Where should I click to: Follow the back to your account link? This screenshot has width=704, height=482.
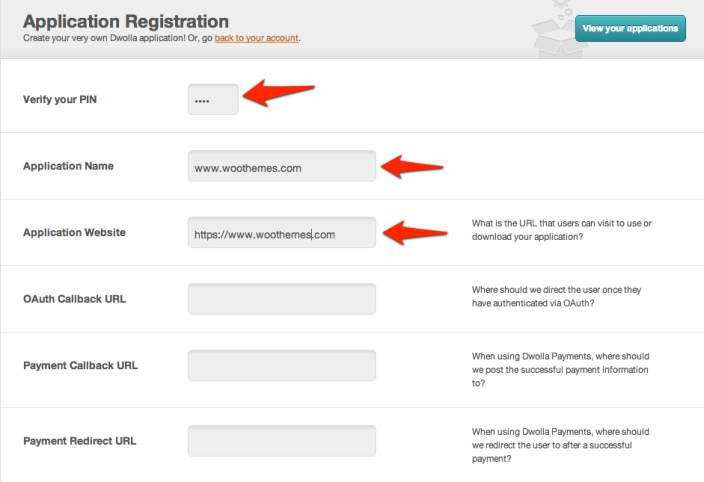[256, 38]
